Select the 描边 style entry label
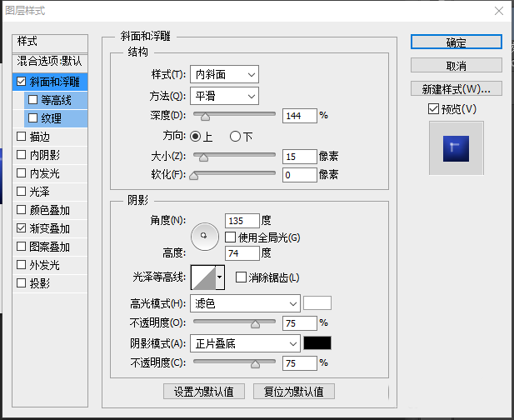Viewport: 514px width, 420px height. (40, 137)
